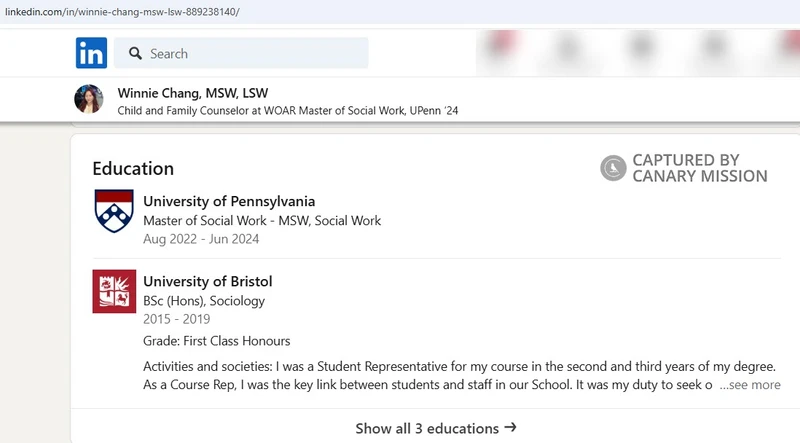Open the University of Bristol school link
The image size is (800, 443).
(x=208, y=281)
